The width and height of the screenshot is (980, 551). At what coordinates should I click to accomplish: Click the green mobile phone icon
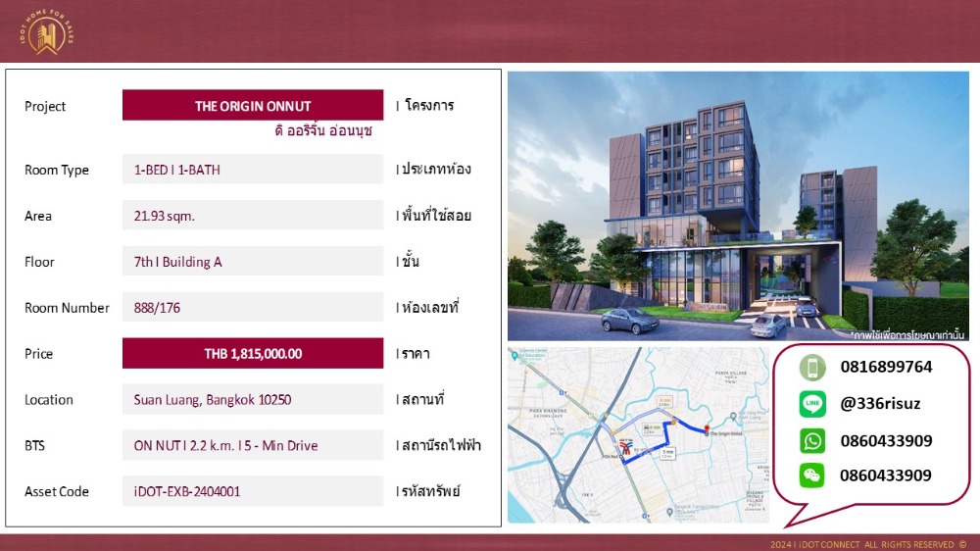pyautogui.click(x=811, y=367)
